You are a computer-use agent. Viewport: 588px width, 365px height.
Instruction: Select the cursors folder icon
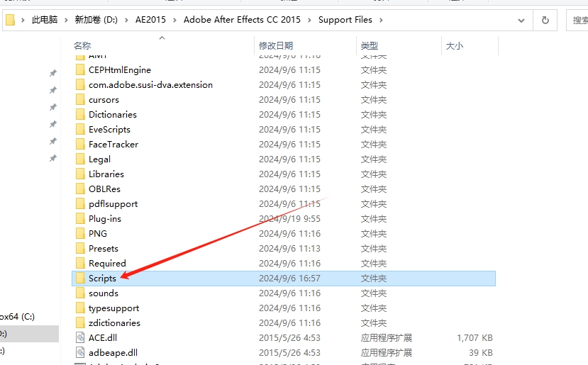[x=80, y=100]
